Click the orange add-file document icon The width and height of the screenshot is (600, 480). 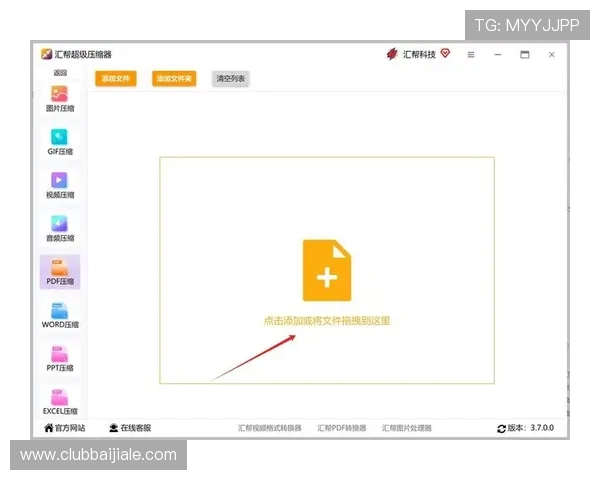pyautogui.click(x=327, y=270)
